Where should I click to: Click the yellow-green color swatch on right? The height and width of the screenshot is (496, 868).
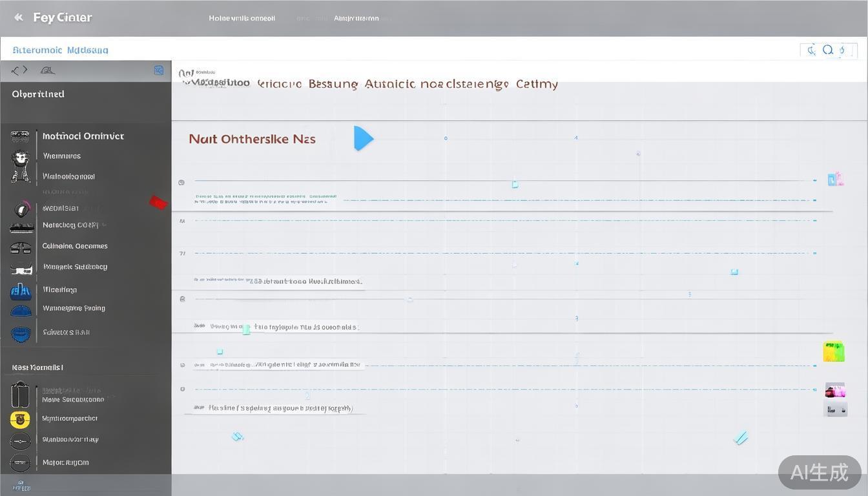834,351
